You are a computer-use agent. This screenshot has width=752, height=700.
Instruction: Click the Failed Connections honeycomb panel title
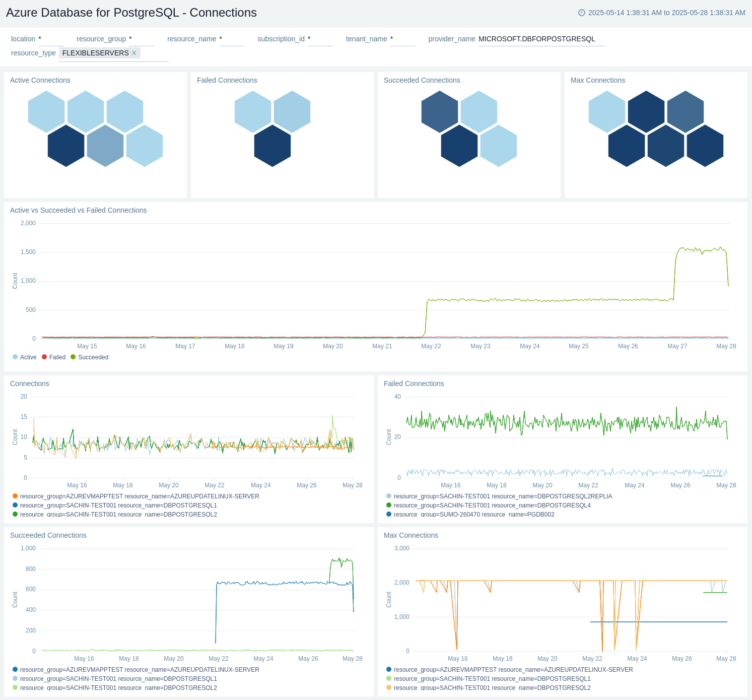tap(227, 80)
